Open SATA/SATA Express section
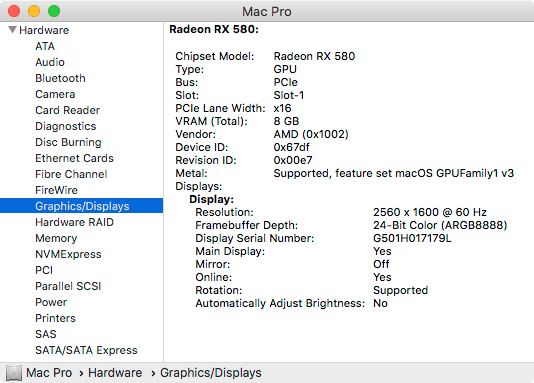Viewport: 534px width, 383px height. [x=86, y=350]
